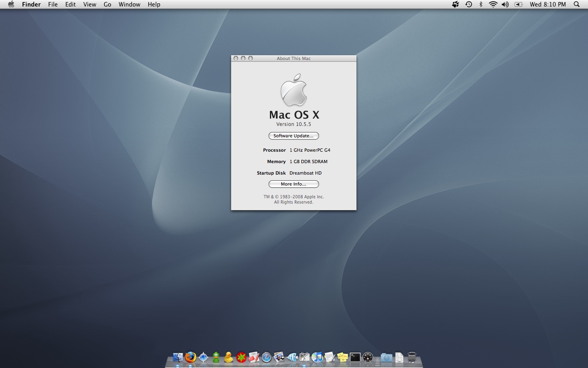Open the Bluetooth status menu

tap(481, 4)
